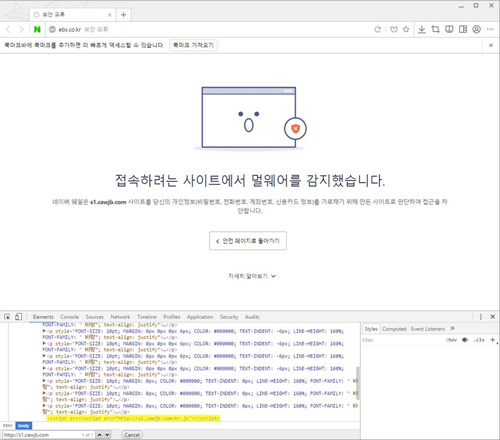Expand the last p element node

[44, 406]
